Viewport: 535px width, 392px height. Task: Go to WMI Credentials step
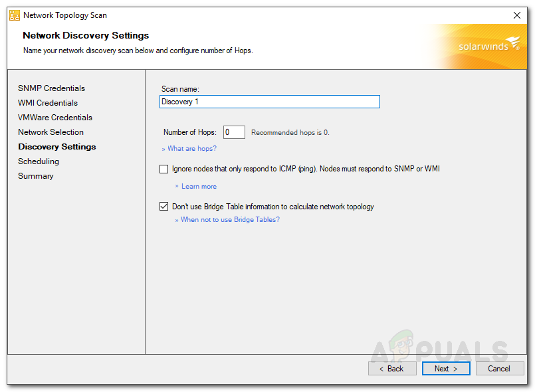click(48, 103)
